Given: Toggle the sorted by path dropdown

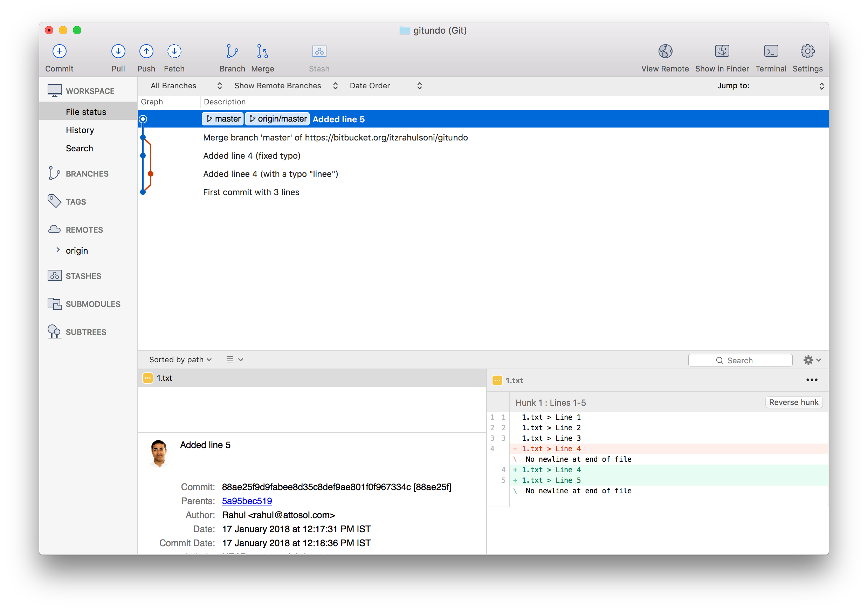Looking at the screenshot, I should point(178,359).
